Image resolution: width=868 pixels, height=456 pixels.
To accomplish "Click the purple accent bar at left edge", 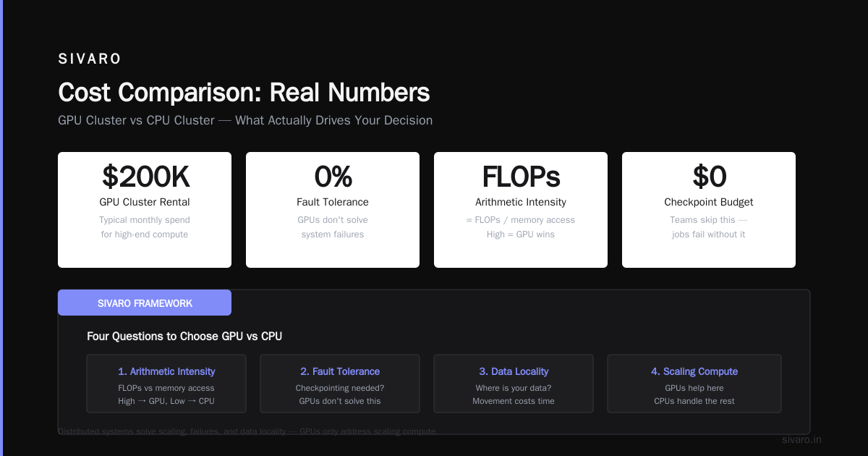I will pos(1,228).
